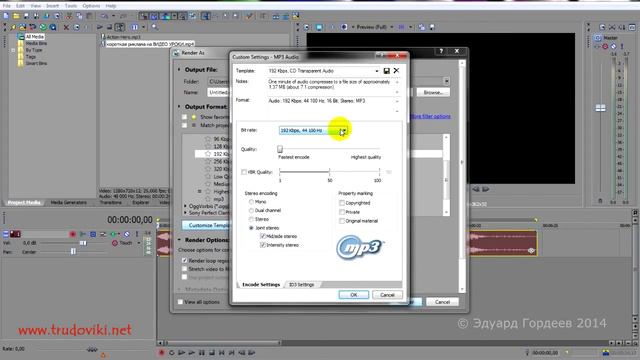Uncheck Intensity stereo checkbox
This screenshot has height=360, width=640.
pyautogui.click(x=262, y=245)
